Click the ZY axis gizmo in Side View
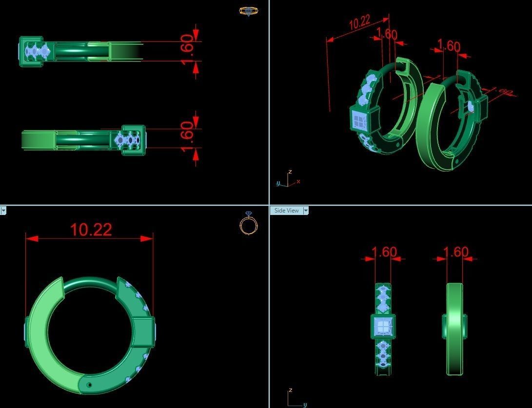 click(x=296, y=397)
